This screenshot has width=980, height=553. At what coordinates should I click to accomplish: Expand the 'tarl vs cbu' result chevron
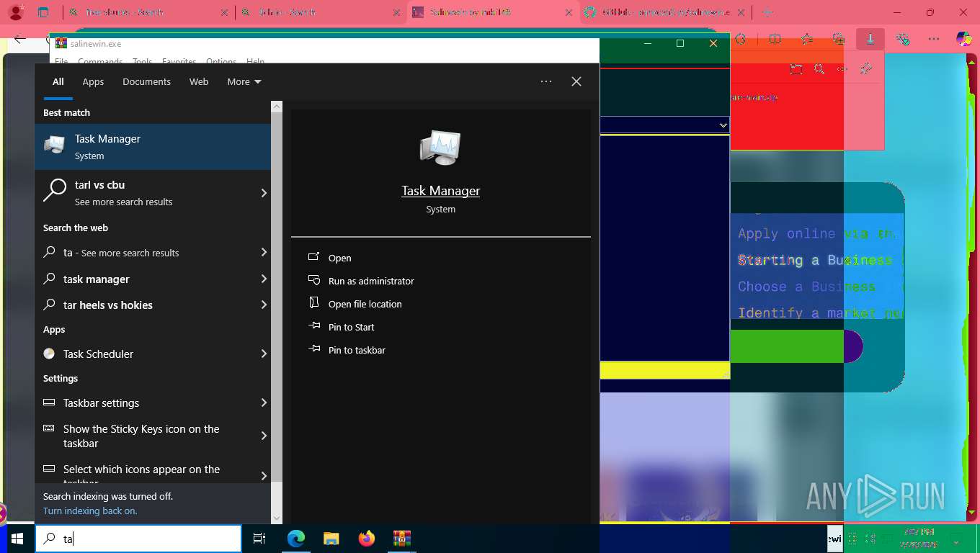pyautogui.click(x=264, y=193)
